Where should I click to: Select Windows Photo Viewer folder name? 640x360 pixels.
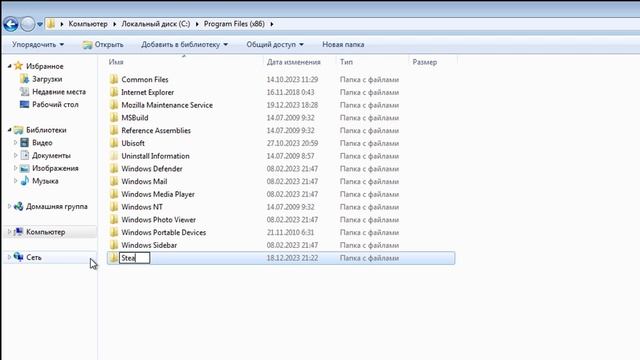pos(158,220)
